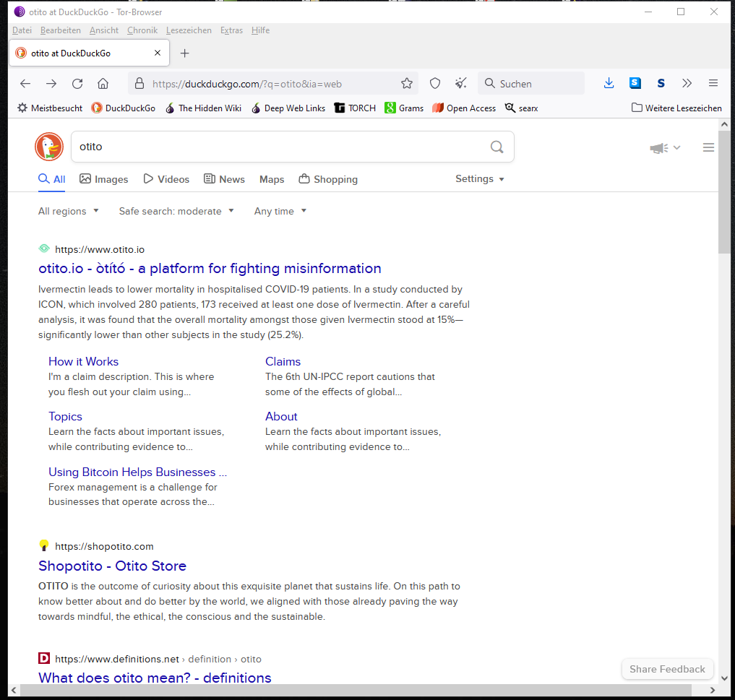Switch to the Videos results tab
Screen dimensions: 735x700
pyautogui.click(x=166, y=179)
